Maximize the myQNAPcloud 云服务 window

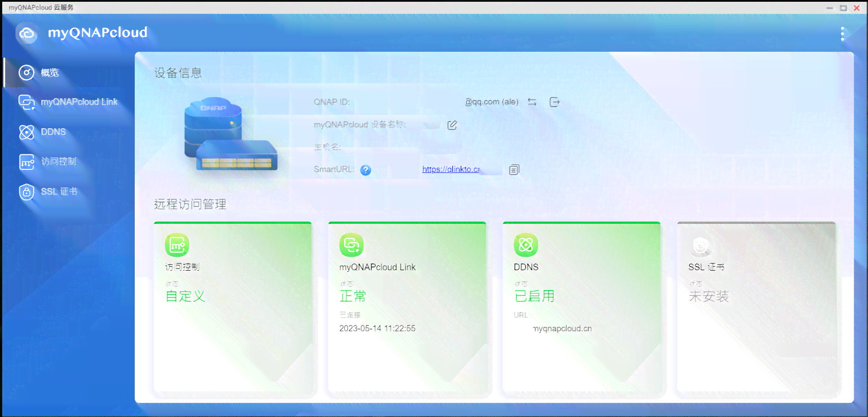[x=843, y=8]
